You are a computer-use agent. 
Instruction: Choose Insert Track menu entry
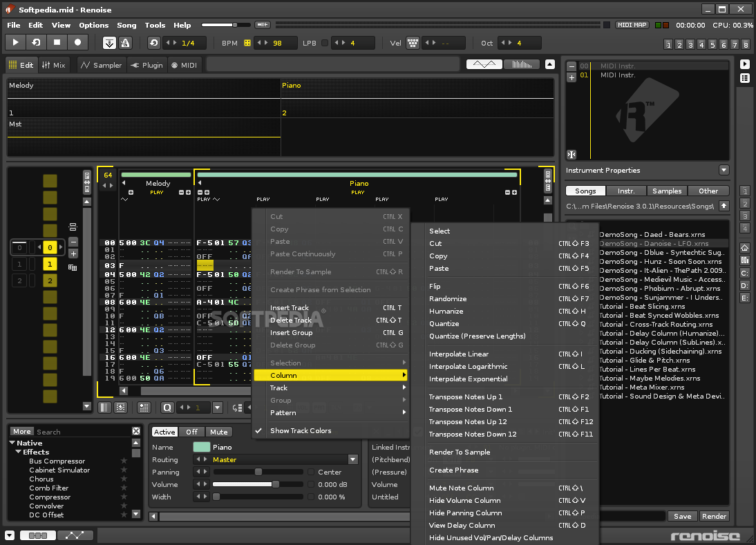pyautogui.click(x=331, y=307)
